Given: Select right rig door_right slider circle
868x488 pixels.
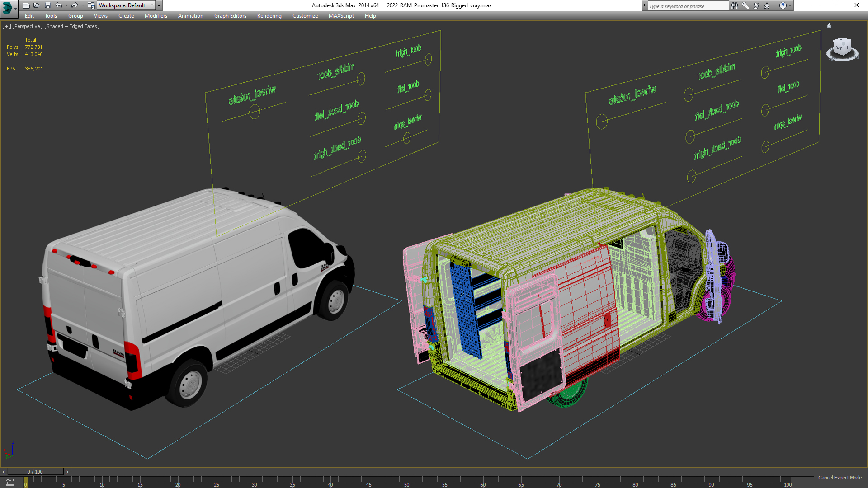Looking at the screenshot, I should (x=765, y=72).
